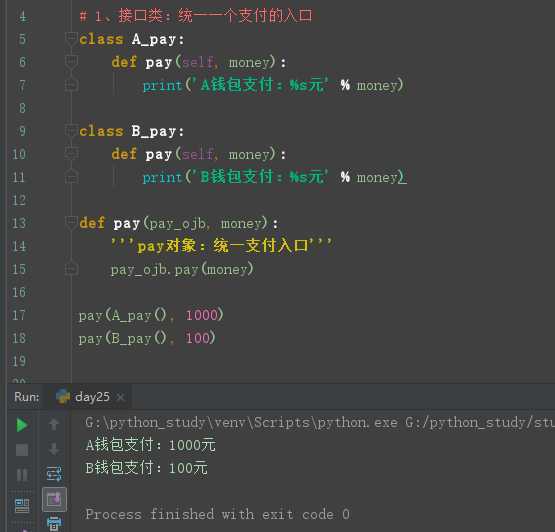Click fold end marker on line 15
This screenshot has height=532, width=555.
coord(71,269)
